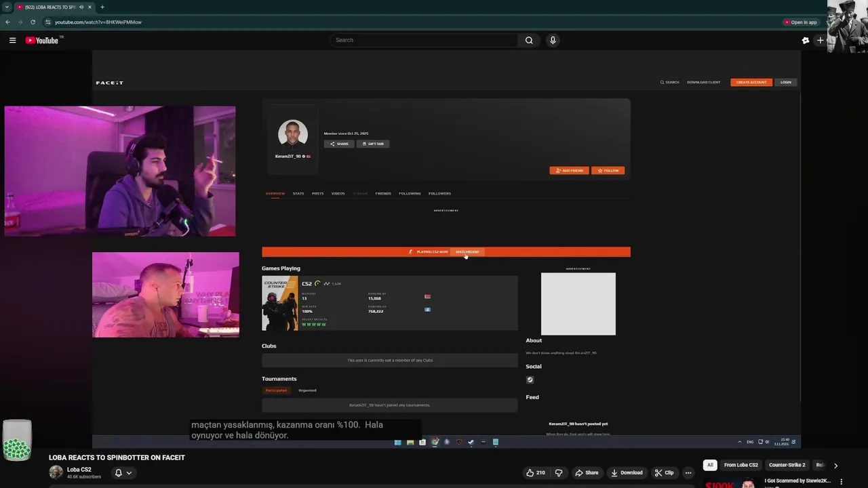The width and height of the screenshot is (868, 488).
Task: Click the video title text
Action: [x=117, y=457]
